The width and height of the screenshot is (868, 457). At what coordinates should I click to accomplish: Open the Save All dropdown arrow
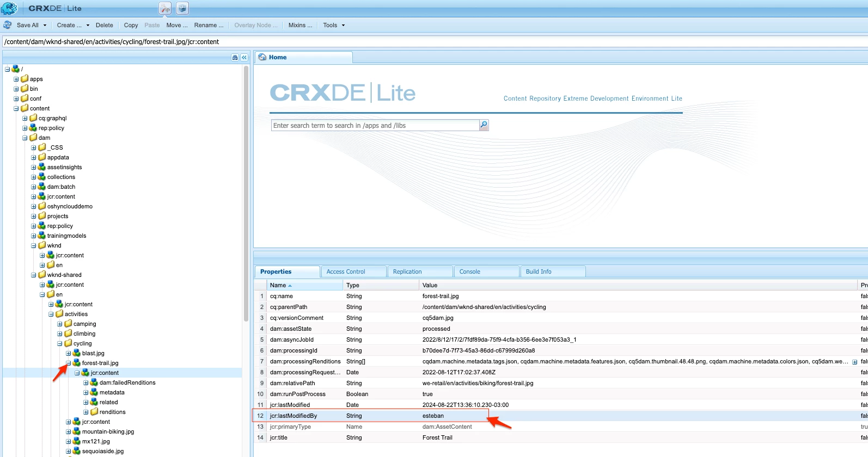[x=45, y=25]
